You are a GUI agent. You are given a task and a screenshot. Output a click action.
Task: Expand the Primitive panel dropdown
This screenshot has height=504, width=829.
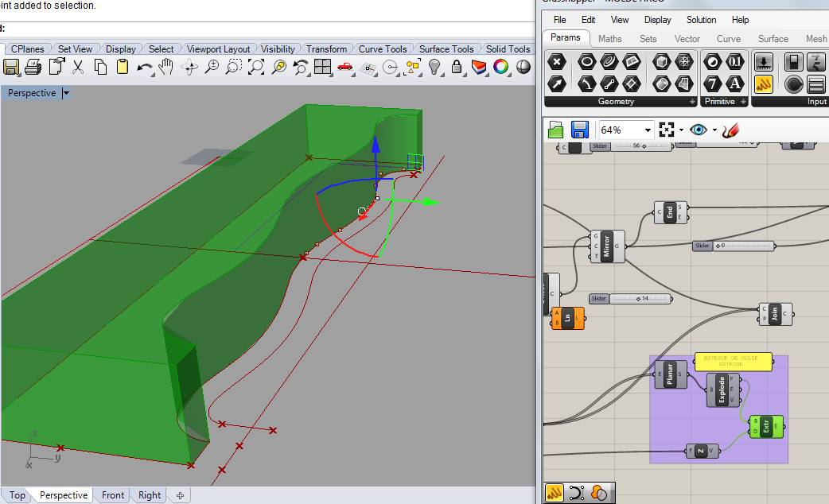pyautogui.click(x=743, y=102)
